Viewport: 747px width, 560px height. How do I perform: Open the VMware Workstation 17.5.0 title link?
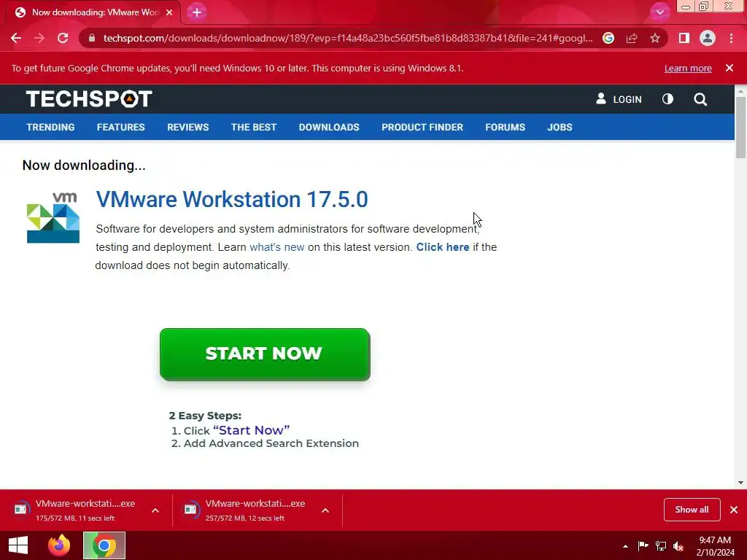coord(232,199)
